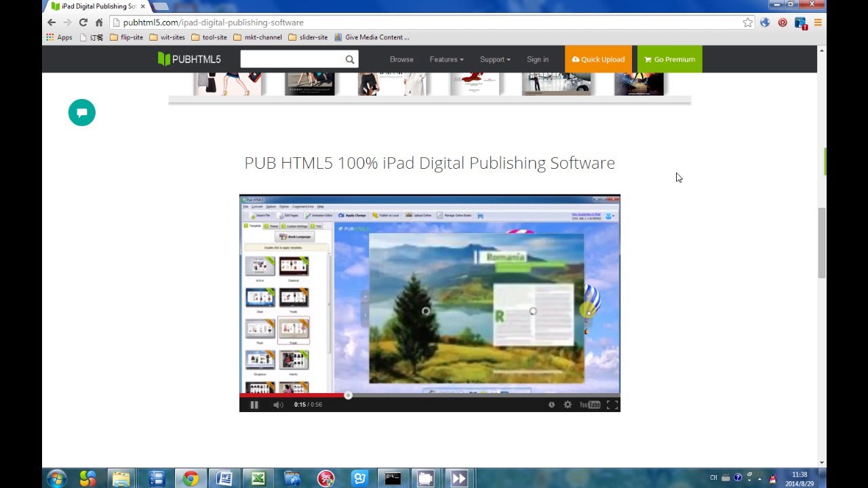Open the slider-site bookmark folder

(x=308, y=37)
